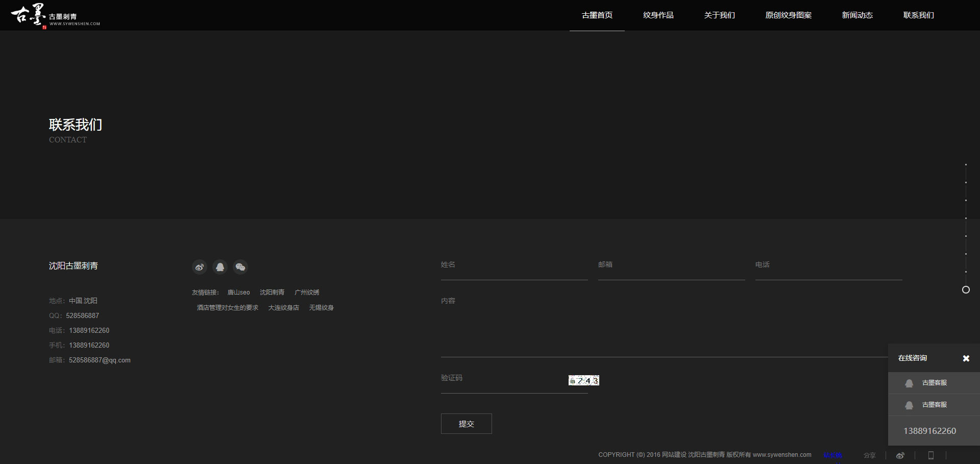Open the 沈阳刺青 friend link
Image resolution: width=980 pixels, height=464 pixels.
coord(272,292)
